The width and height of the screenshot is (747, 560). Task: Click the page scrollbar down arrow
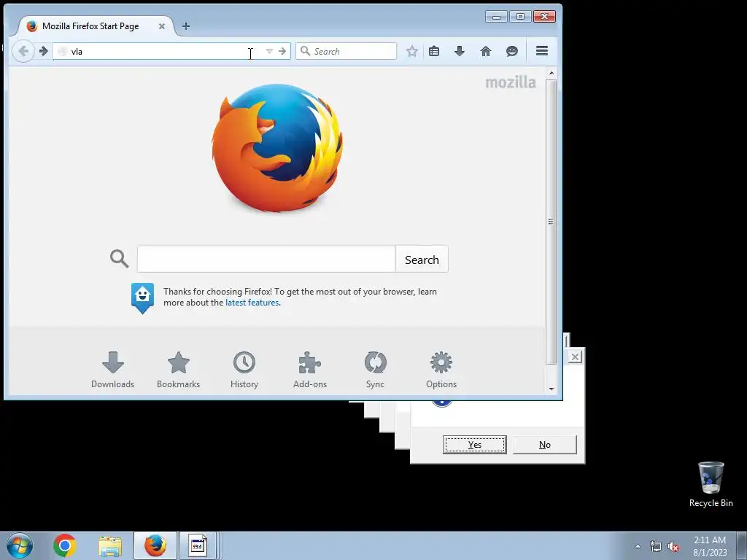coord(551,389)
